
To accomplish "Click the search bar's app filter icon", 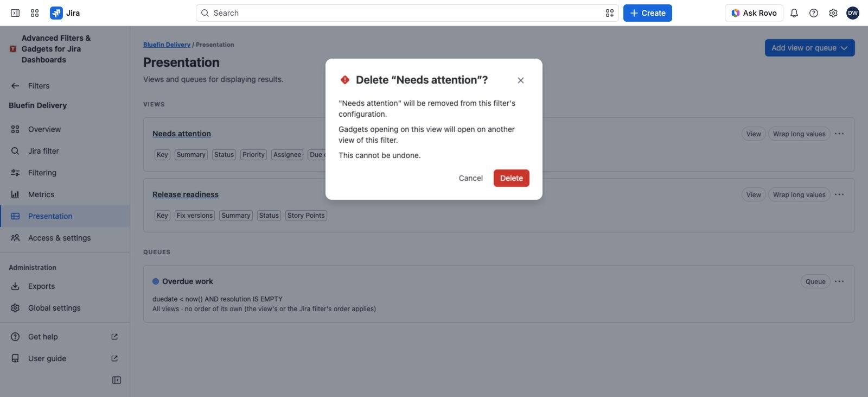I will 610,13.
